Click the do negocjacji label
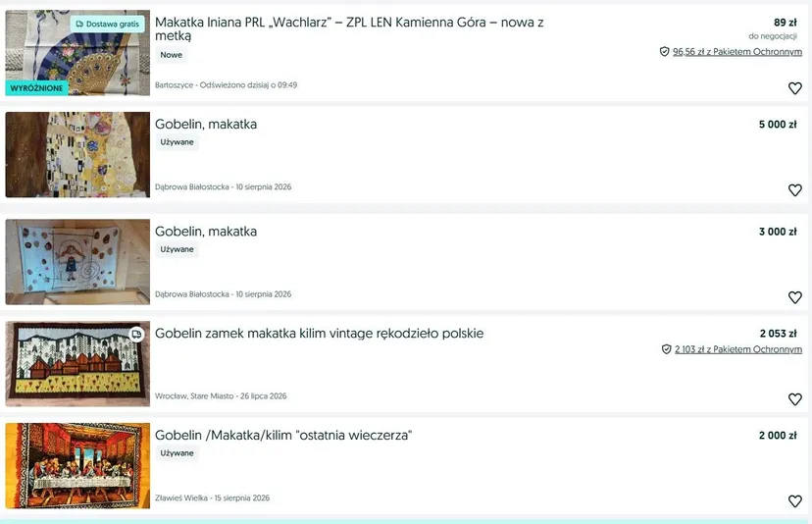 [x=773, y=36]
